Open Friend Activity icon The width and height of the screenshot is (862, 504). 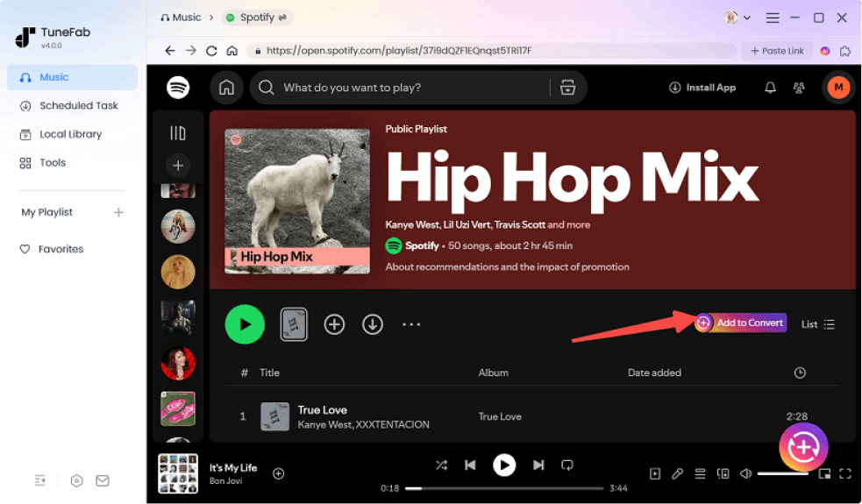click(x=799, y=88)
